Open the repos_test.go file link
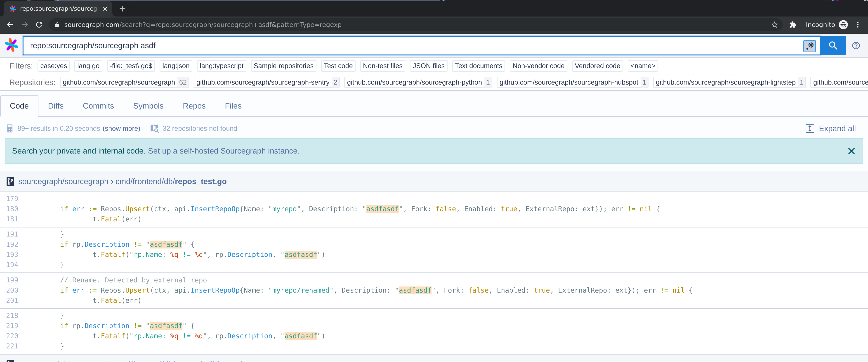 click(200, 181)
